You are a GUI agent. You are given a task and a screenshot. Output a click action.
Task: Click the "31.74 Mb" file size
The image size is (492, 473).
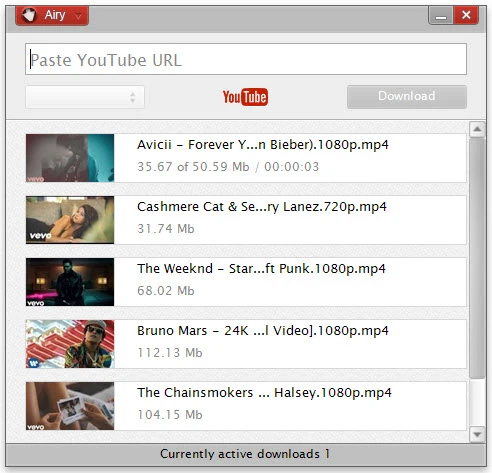(x=166, y=229)
